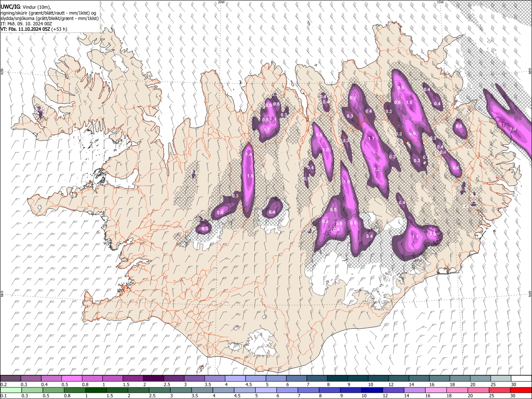Image resolution: width=532 pixels, height=399 pixels.
Task: Click the royal blue 9–10 lower legend swatch
Action: pyautogui.click(x=350, y=390)
